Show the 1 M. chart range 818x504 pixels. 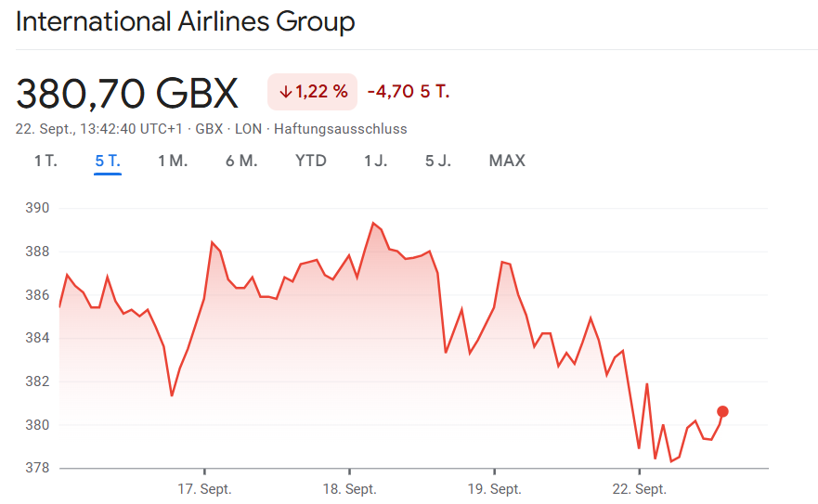(173, 161)
